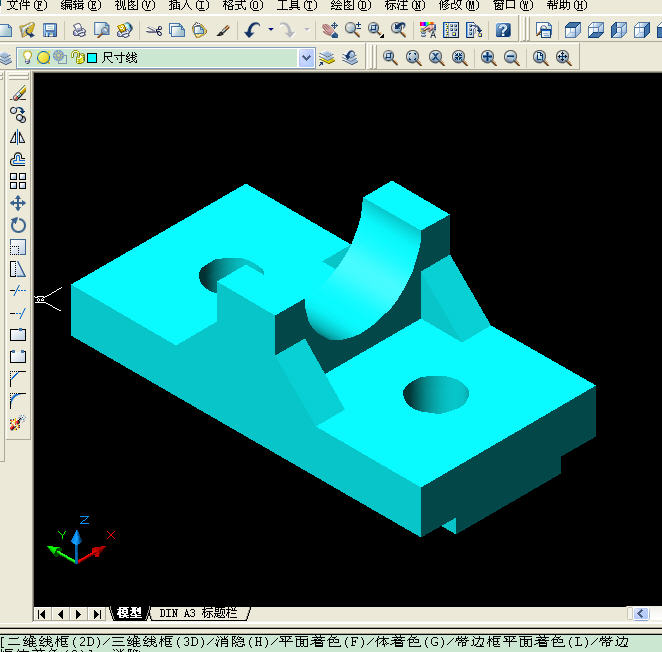
Task: Toggle layer 尺寸线 lock icon
Action: pos(77,57)
